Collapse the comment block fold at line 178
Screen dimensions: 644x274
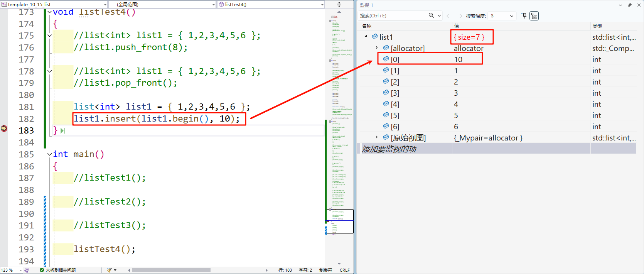49,71
